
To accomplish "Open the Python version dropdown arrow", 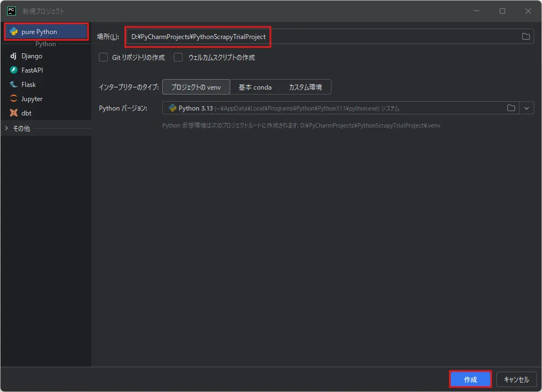I will click(527, 108).
